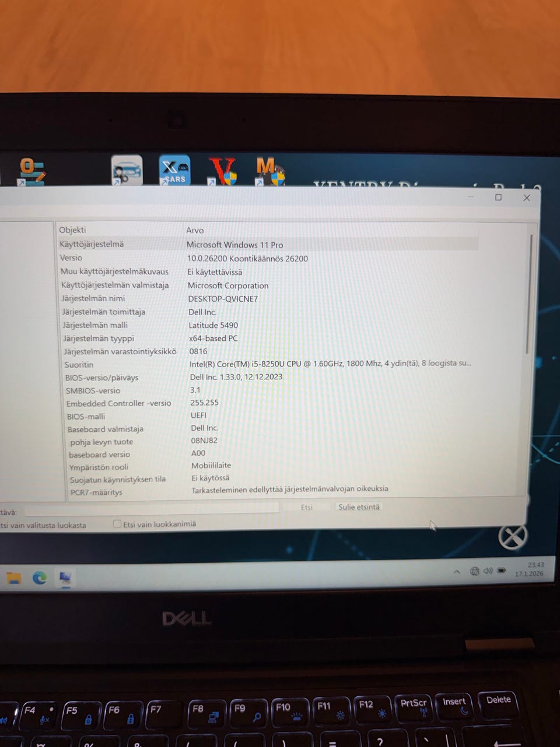The width and height of the screenshot is (560, 747).
Task: Check the battery tray icon
Action: point(501,570)
